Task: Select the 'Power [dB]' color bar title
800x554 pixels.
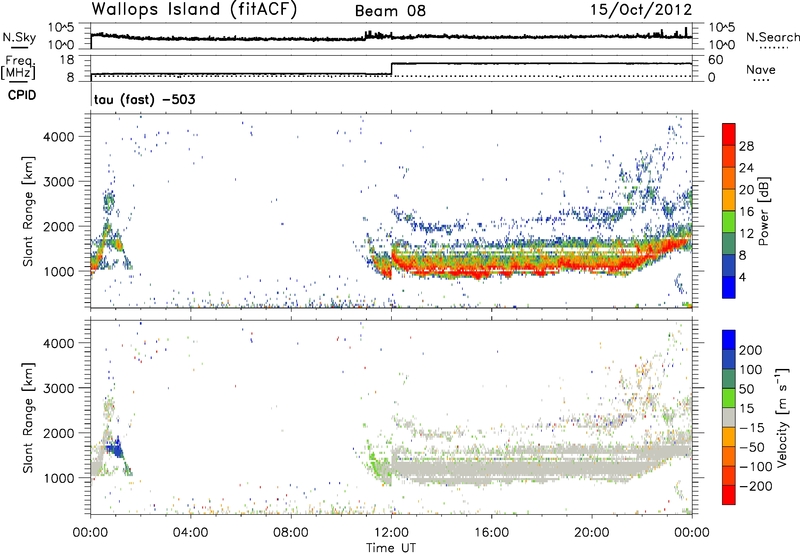Action: (x=763, y=211)
